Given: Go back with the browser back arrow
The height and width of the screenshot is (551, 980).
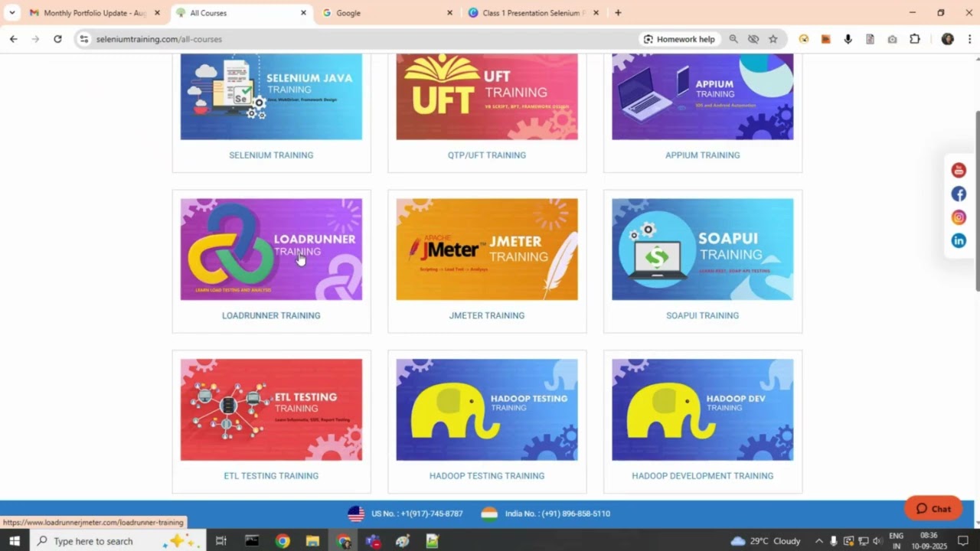Looking at the screenshot, I should 13,39.
